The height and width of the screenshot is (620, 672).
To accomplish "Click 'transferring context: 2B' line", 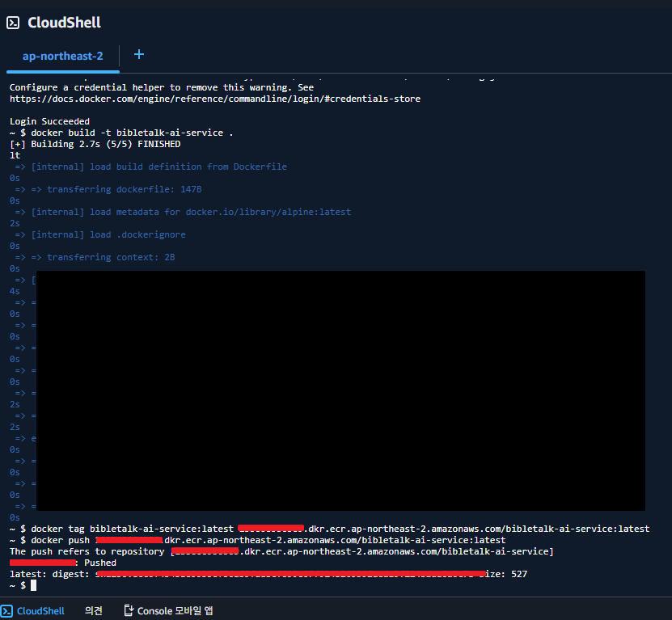I will [95, 258].
